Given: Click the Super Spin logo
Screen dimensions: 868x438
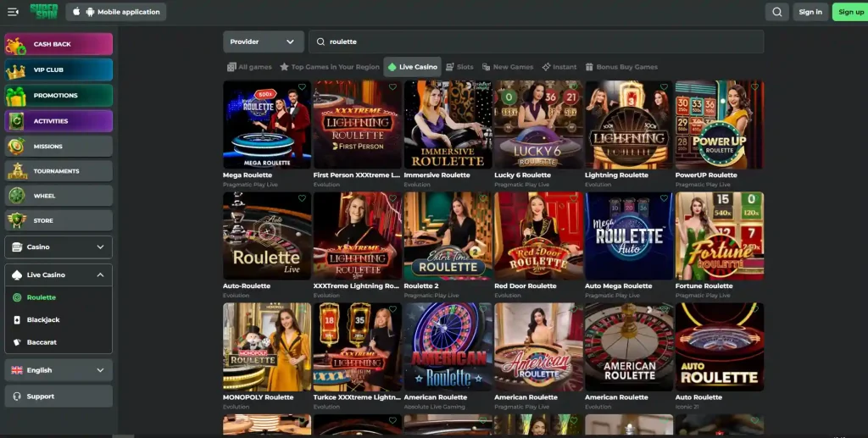Looking at the screenshot, I should [44, 12].
